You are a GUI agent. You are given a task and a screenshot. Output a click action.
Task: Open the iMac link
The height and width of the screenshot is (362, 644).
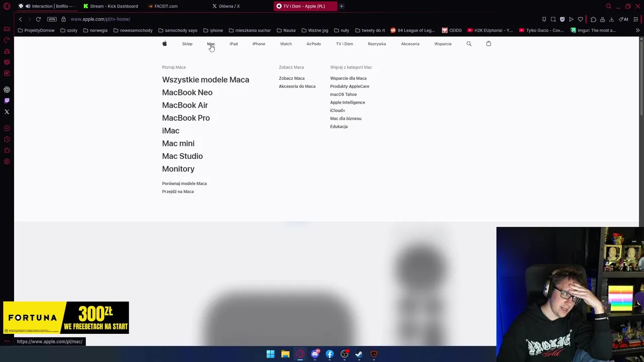[171, 131]
